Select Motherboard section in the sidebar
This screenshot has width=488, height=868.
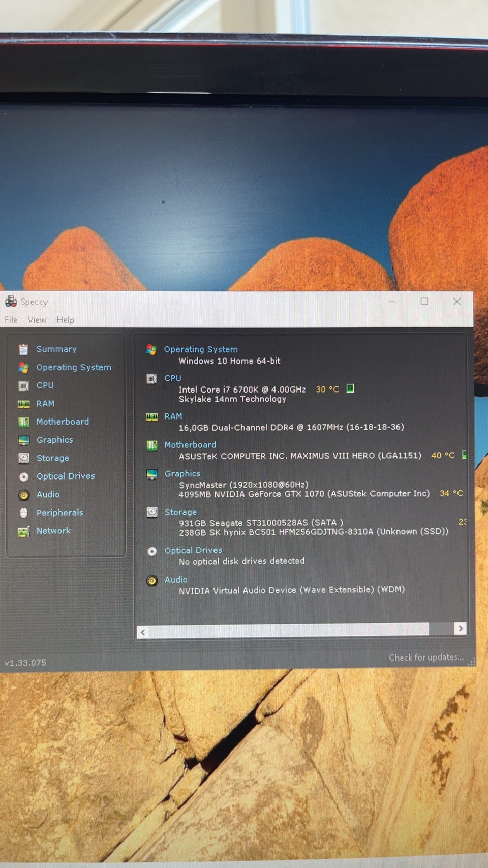point(63,422)
